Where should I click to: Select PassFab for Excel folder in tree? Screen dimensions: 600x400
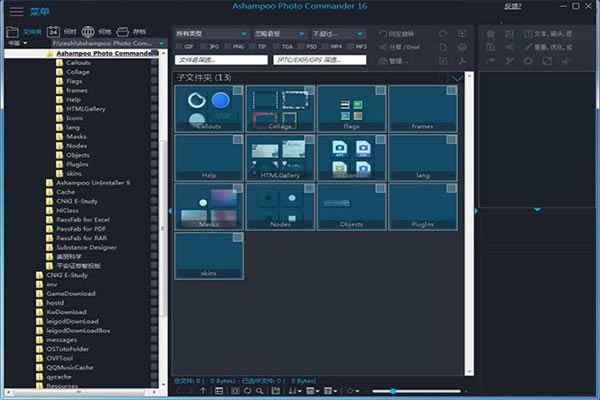[x=83, y=220]
